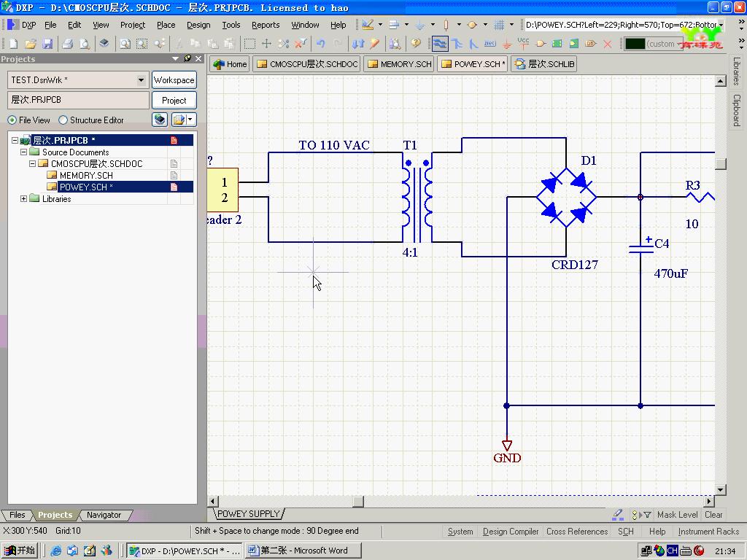Viewport: 747px width, 560px height.
Task: Place a GND power port
Action: pos(507,44)
